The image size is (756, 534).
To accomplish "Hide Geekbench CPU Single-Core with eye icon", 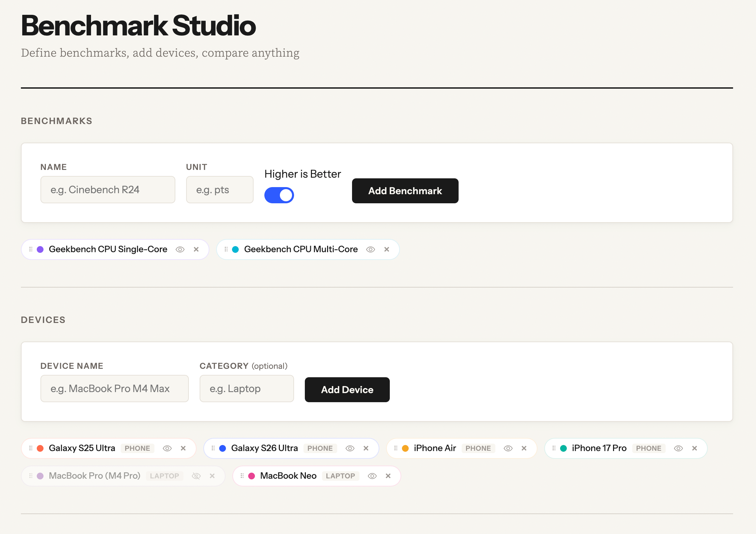I will (x=180, y=249).
